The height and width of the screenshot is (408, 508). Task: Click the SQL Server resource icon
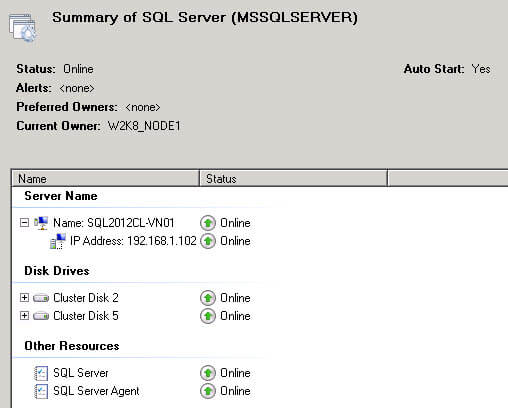[41, 373]
